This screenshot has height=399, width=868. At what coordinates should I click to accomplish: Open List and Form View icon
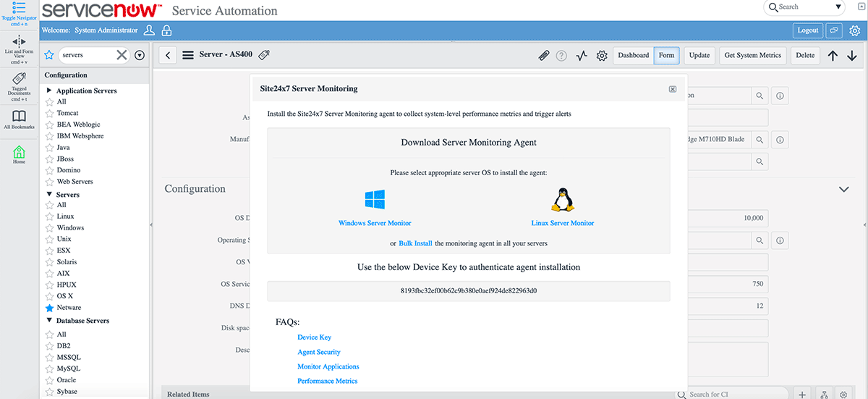[x=20, y=41]
